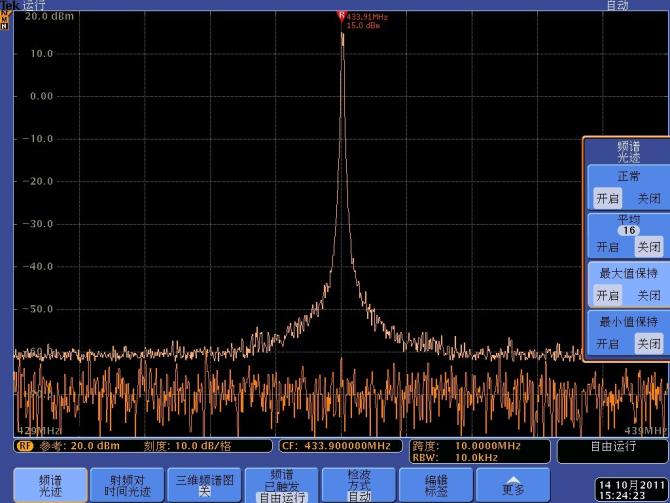Turn on 最大值保持 with 开启
The image size is (670, 503).
tap(608, 295)
